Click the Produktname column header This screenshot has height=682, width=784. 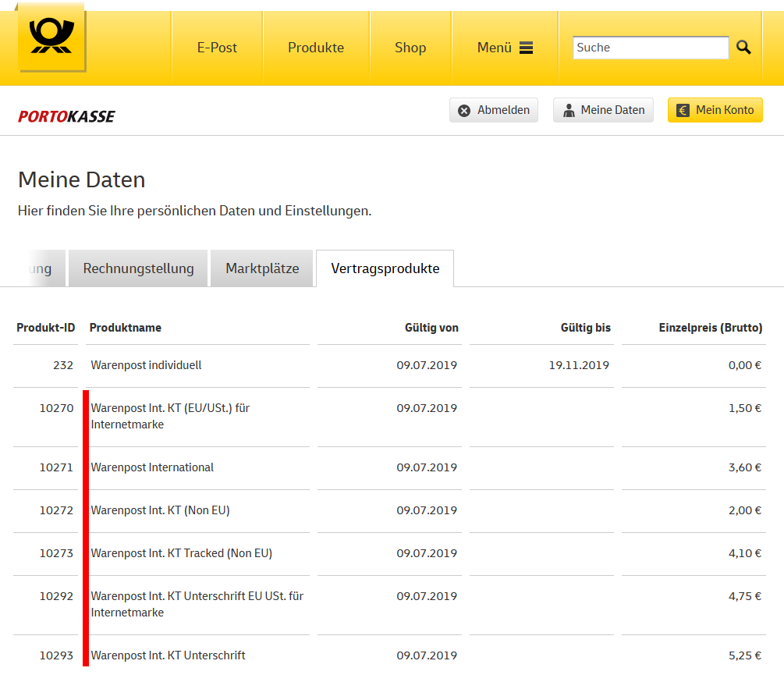(126, 328)
